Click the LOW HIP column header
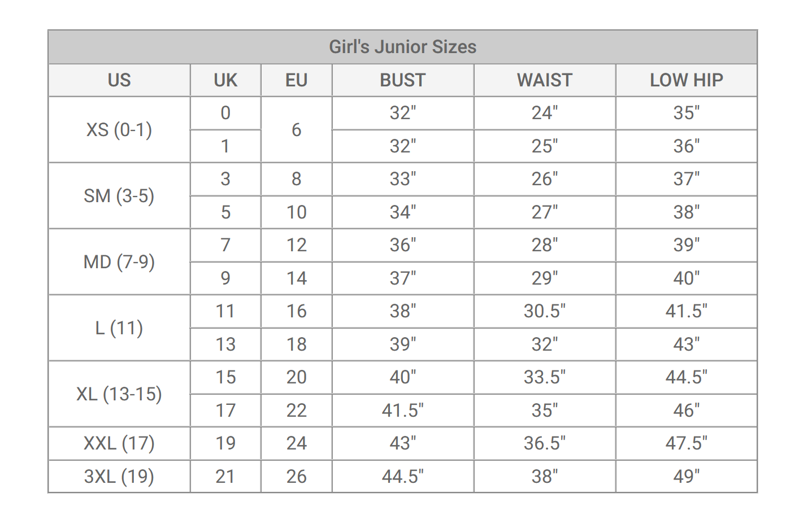Image resolution: width=812 pixels, height=515 pixels. click(x=686, y=80)
